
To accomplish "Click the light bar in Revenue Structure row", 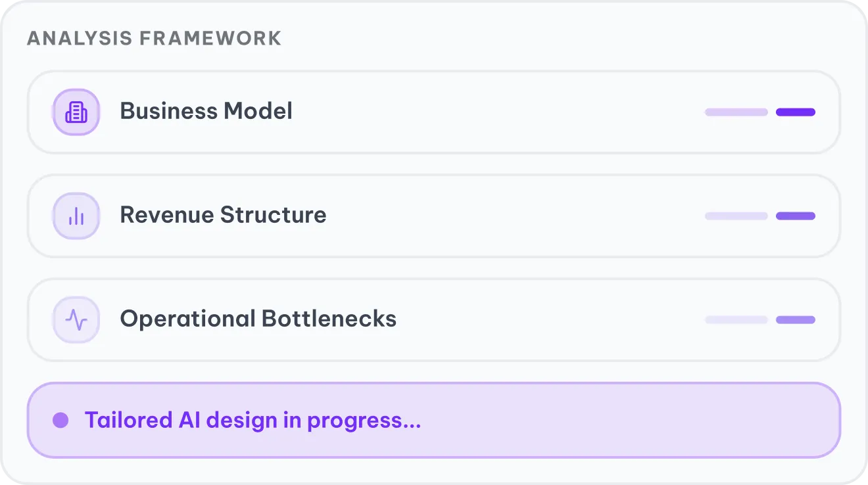I will tap(736, 216).
